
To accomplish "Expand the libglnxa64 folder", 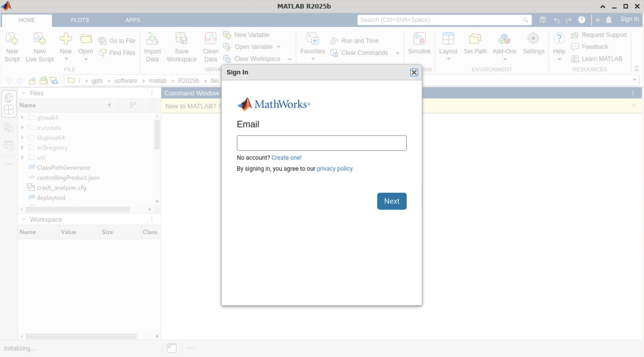I will coord(22,137).
